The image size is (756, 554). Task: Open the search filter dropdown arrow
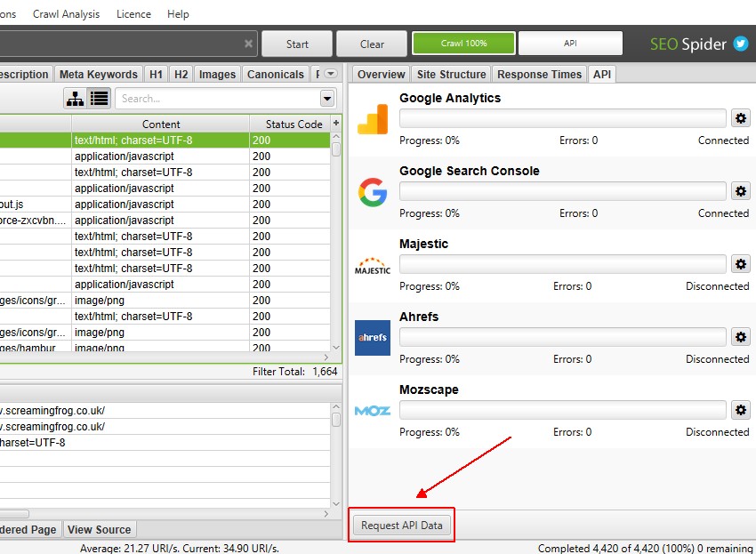pyautogui.click(x=327, y=99)
